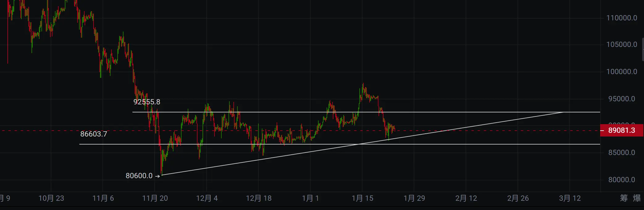Click the 2月 26 date label

point(518,198)
